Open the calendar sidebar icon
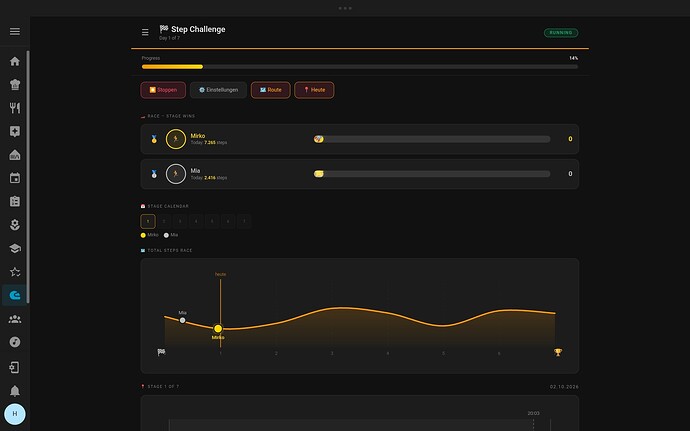 click(x=15, y=178)
